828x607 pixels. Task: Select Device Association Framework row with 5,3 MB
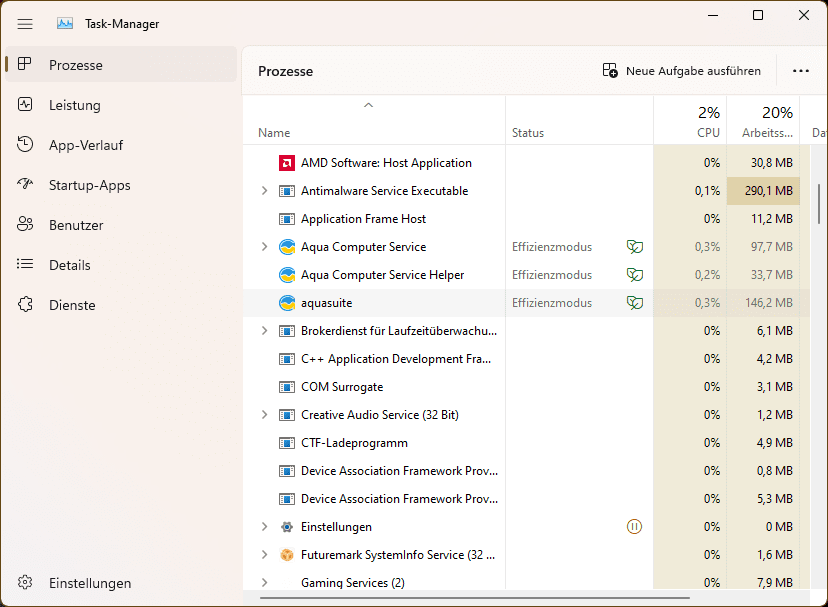(x=526, y=499)
